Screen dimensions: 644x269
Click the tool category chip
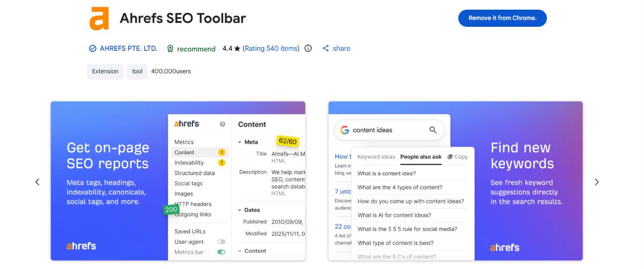point(137,71)
